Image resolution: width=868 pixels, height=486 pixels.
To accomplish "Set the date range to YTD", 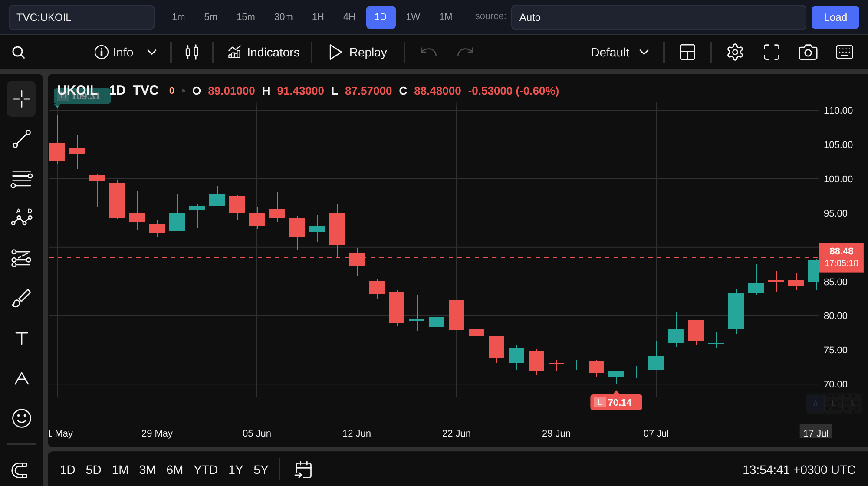I will click(x=205, y=470).
